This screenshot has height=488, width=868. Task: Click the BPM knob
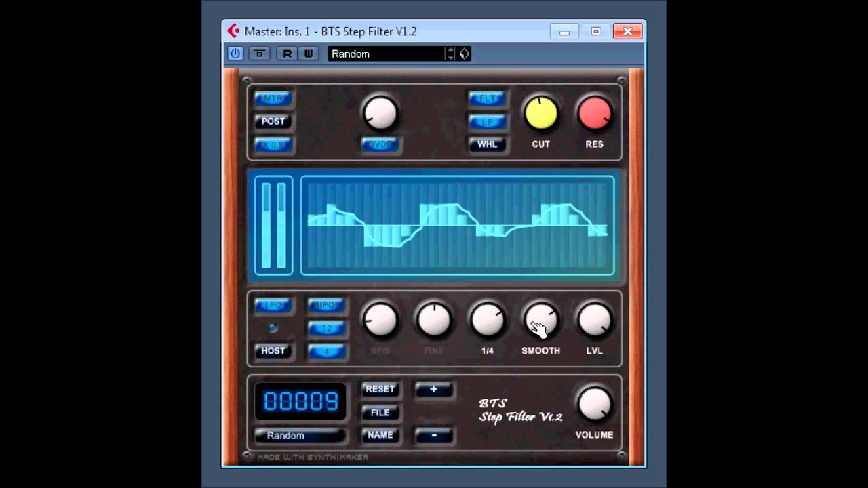pyautogui.click(x=380, y=320)
